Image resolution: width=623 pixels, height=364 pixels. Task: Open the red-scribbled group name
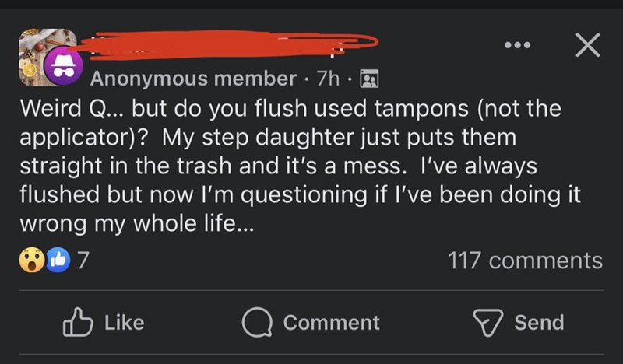(x=226, y=44)
